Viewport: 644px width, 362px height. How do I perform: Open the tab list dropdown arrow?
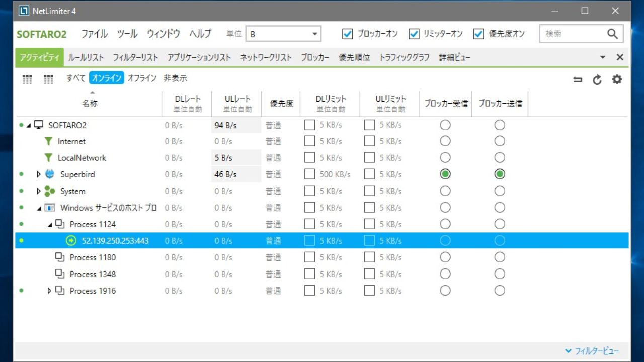[x=603, y=57]
